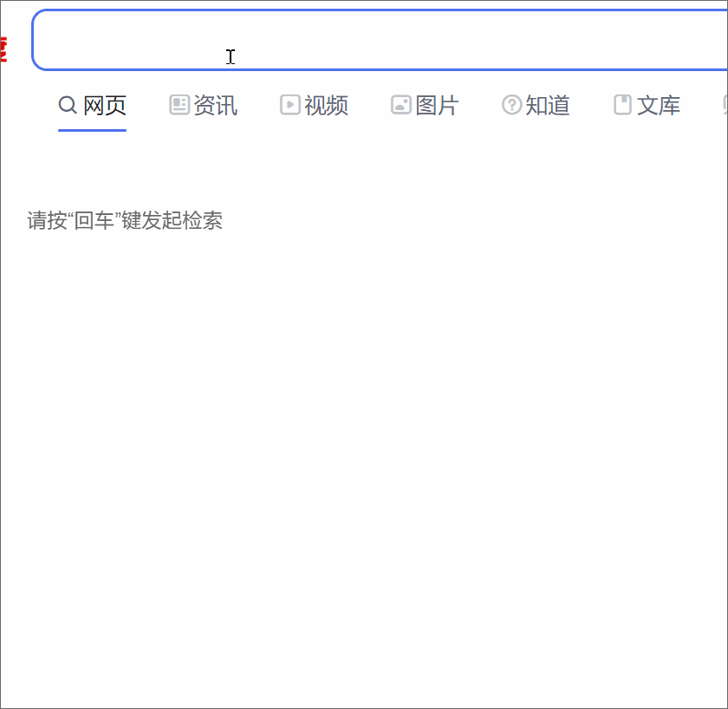Screen dimensions: 728x709
Task: Select the highlighted 网页 category label
Action: 106,105
